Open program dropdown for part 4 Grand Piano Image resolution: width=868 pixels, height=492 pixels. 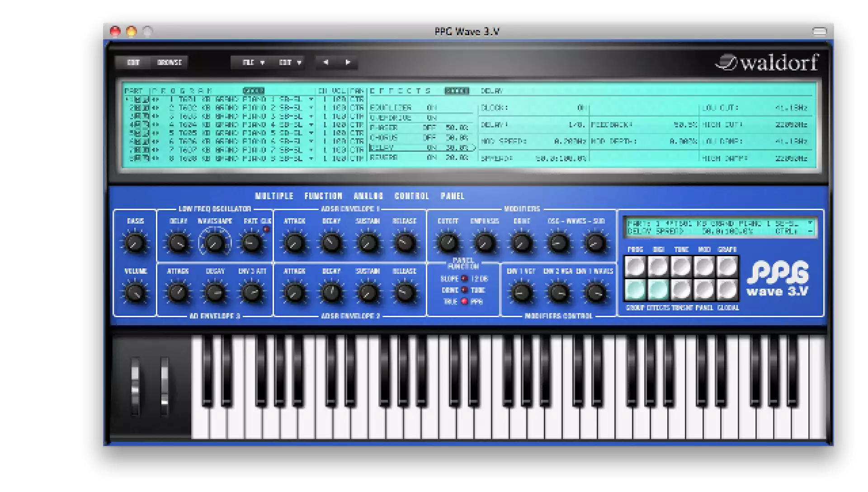(311, 125)
